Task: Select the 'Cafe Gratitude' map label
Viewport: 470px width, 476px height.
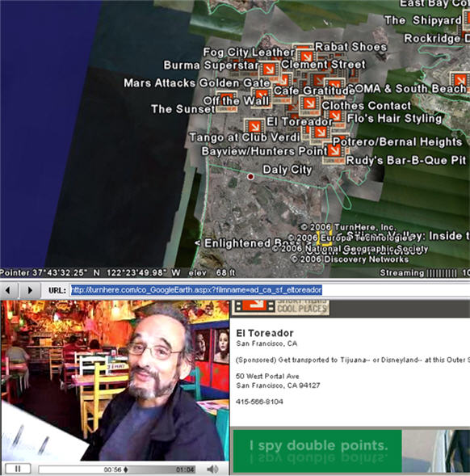Action: point(314,91)
